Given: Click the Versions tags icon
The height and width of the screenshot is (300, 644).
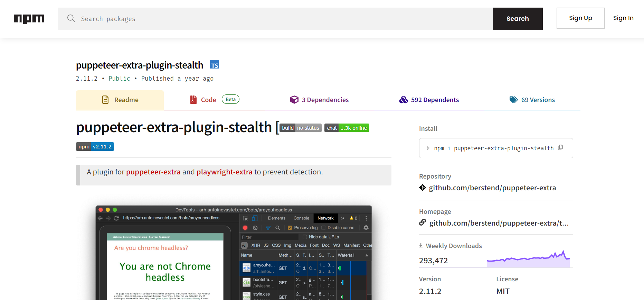Looking at the screenshot, I should tap(513, 100).
